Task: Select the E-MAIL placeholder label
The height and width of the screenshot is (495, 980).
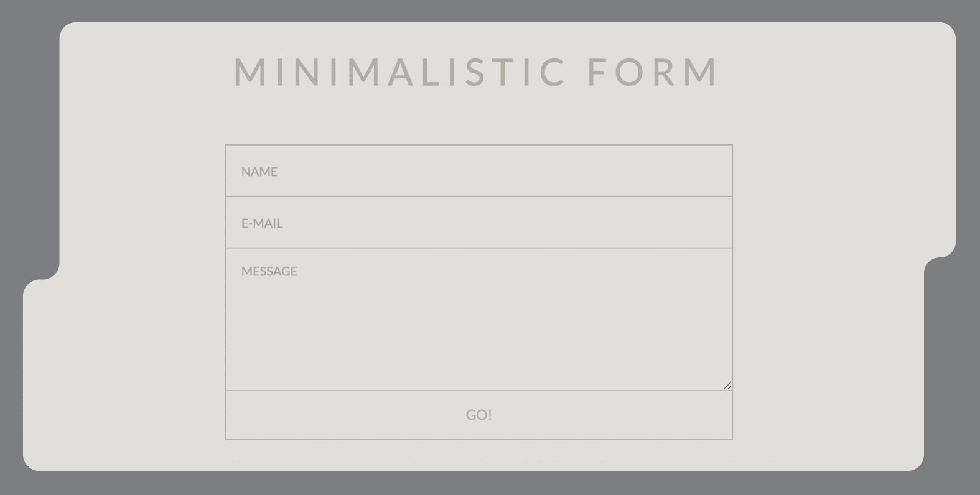Action: click(x=262, y=223)
